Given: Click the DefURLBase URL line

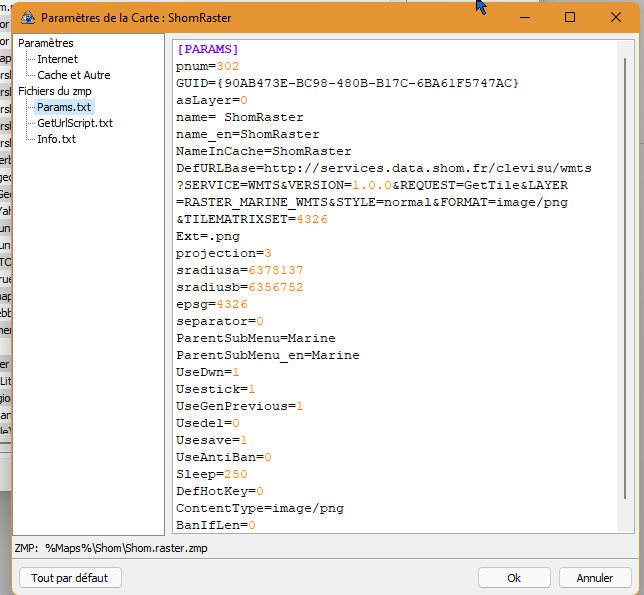Looking at the screenshot, I should (384, 168).
